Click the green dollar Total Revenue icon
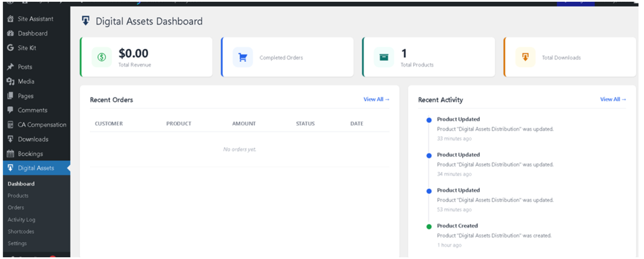The width and height of the screenshot is (644, 259). (x=102, y=57)
